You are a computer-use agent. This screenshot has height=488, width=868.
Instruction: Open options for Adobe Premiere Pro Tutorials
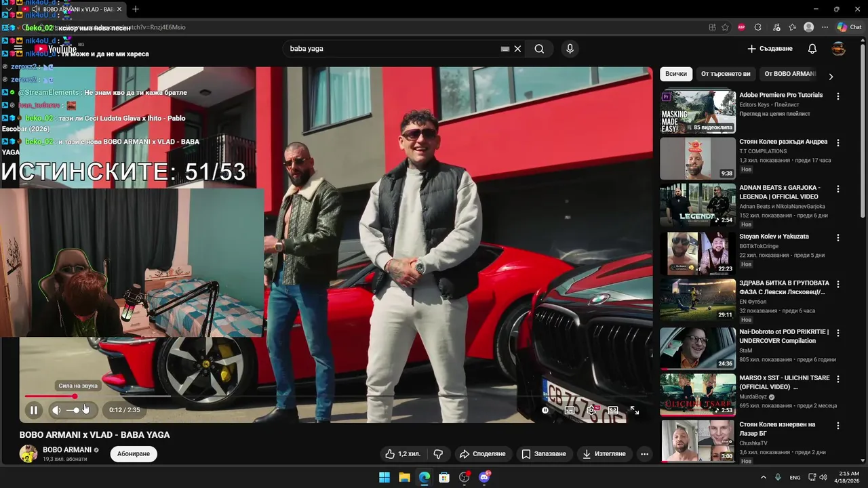(838, 96)
